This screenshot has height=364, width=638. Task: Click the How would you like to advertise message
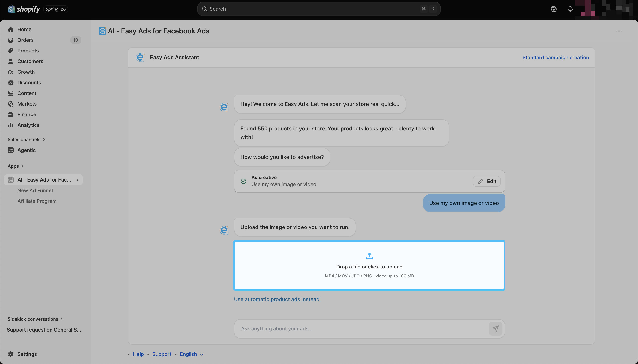coord(282,157)
